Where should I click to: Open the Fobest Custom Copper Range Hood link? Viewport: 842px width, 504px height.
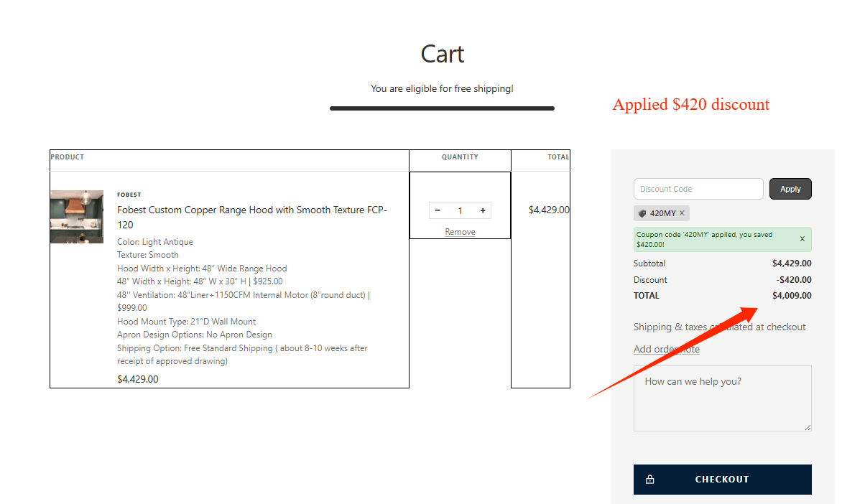(x=252, y=218)
